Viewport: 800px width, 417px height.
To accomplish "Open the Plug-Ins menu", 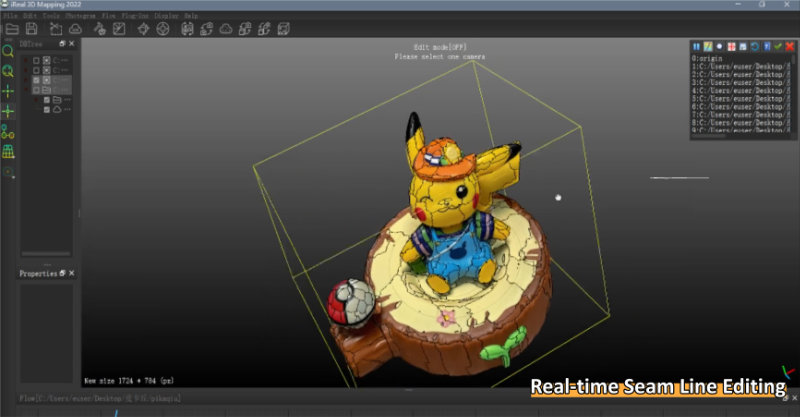I will click(x=135, y=16).
